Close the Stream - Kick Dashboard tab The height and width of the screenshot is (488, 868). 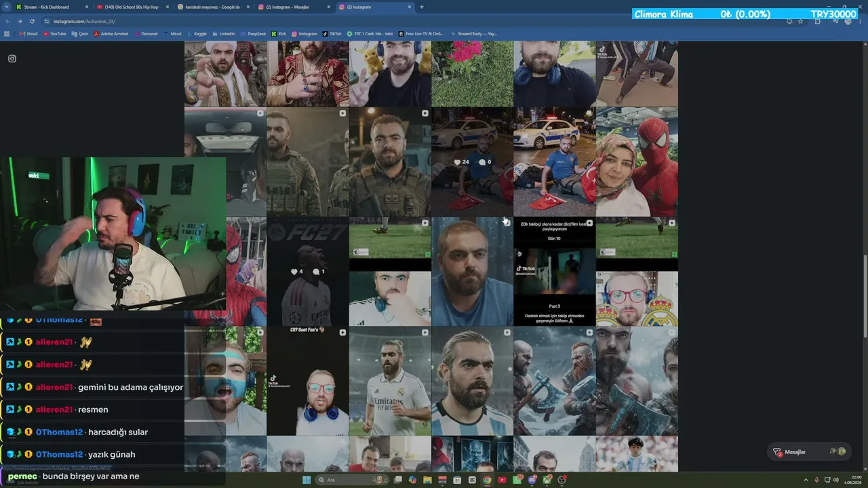click(x=85, y=7)
